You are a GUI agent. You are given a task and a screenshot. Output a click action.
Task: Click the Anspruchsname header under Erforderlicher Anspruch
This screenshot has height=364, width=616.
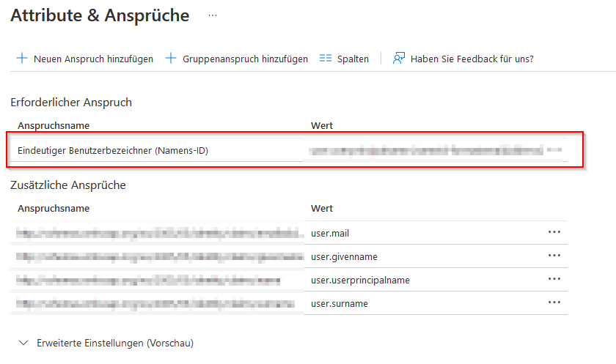click(54, 125)
